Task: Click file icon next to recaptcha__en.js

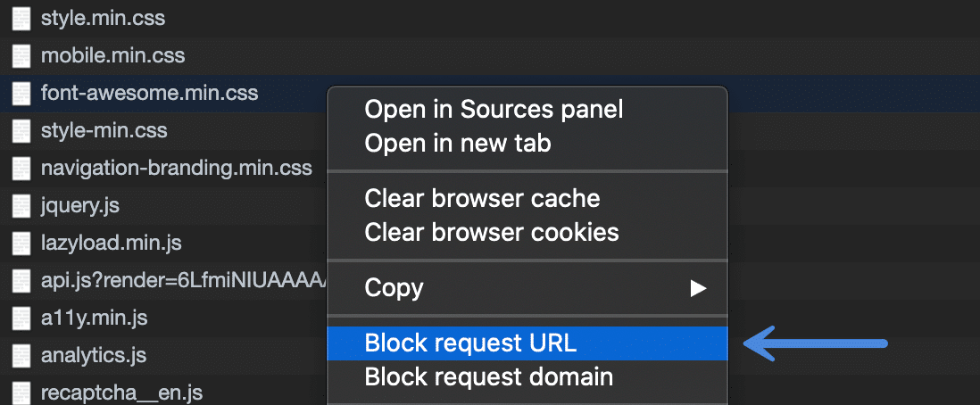Action: [21, 393]
